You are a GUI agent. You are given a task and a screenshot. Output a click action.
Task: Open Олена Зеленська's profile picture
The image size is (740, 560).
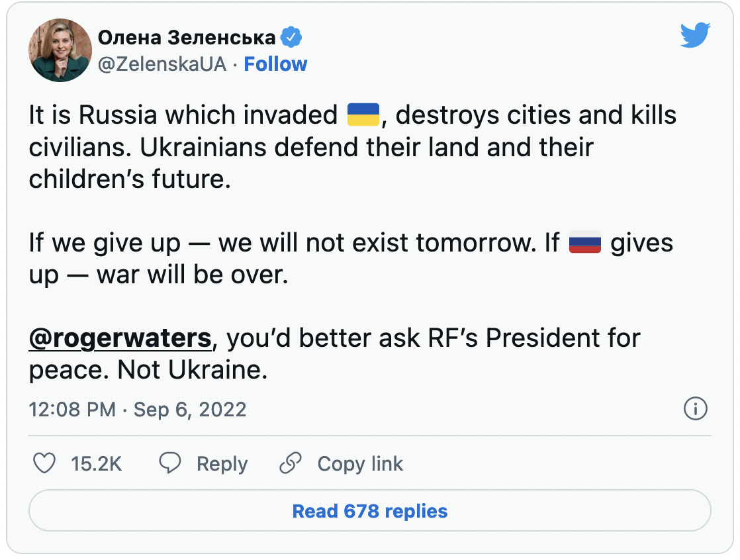point(60,50)
